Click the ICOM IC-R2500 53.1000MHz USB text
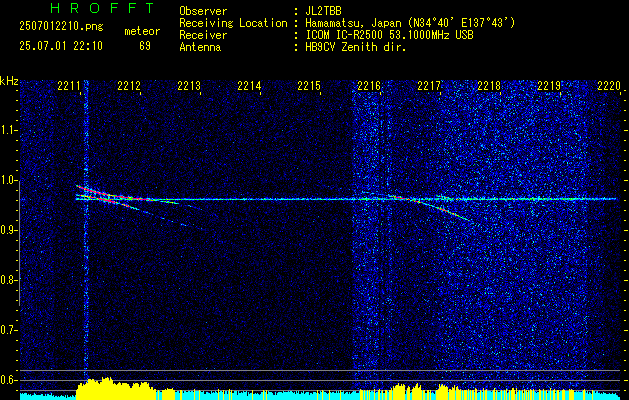The width and height of the screenshot is (629, 400). (389, 35)
